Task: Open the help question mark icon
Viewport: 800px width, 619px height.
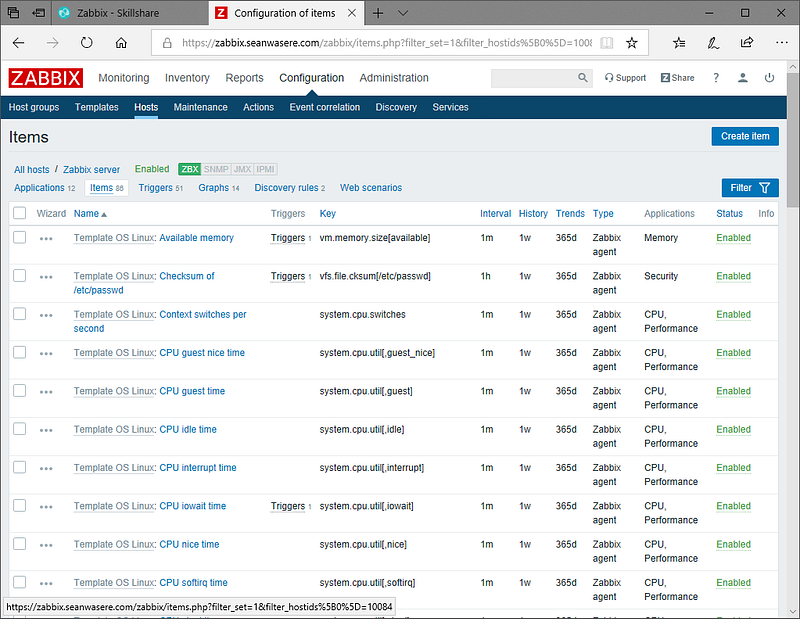Action: tap(716, 78)
